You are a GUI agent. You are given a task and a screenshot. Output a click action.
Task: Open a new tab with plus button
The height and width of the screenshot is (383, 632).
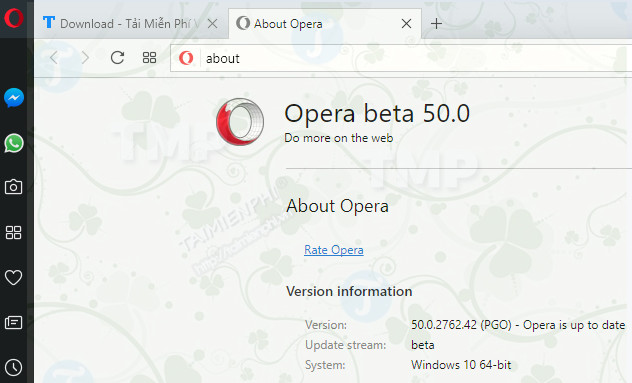(x=436, y=24)
